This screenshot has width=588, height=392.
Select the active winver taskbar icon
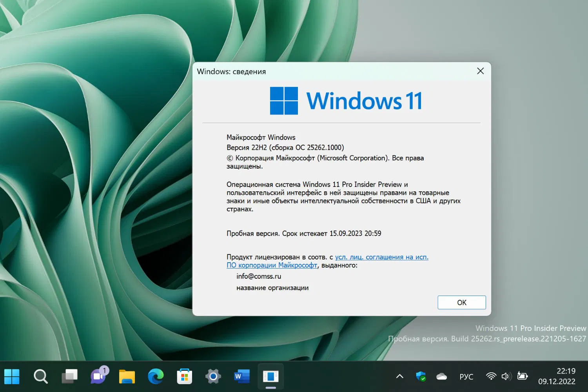point(270,377)
